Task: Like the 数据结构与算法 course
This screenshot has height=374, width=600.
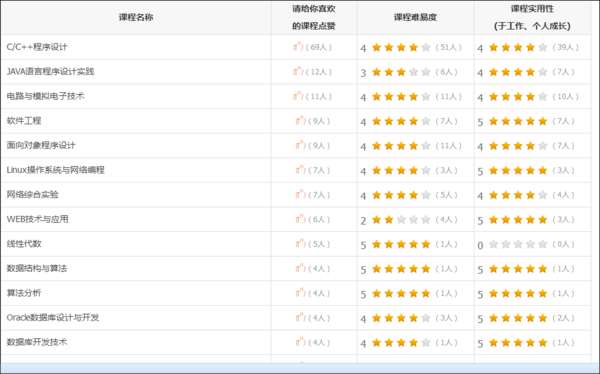Action: [300, 268]
